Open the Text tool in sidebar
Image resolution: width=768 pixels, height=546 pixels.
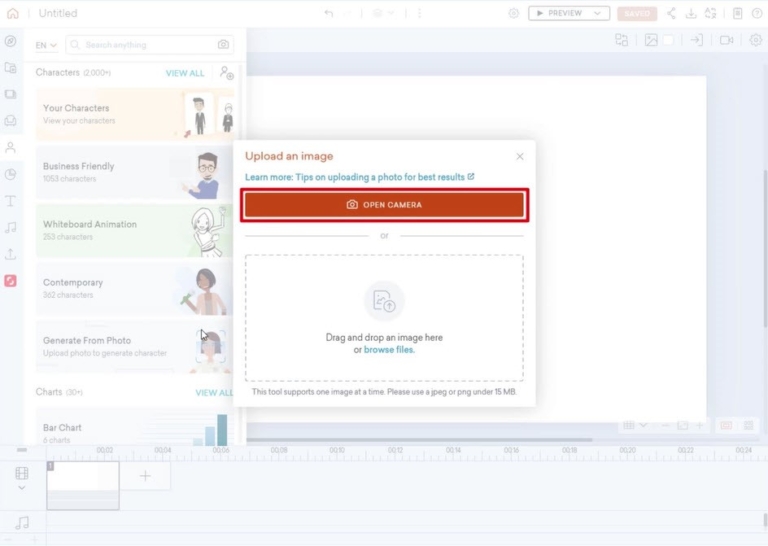click(x=11, y=201)
